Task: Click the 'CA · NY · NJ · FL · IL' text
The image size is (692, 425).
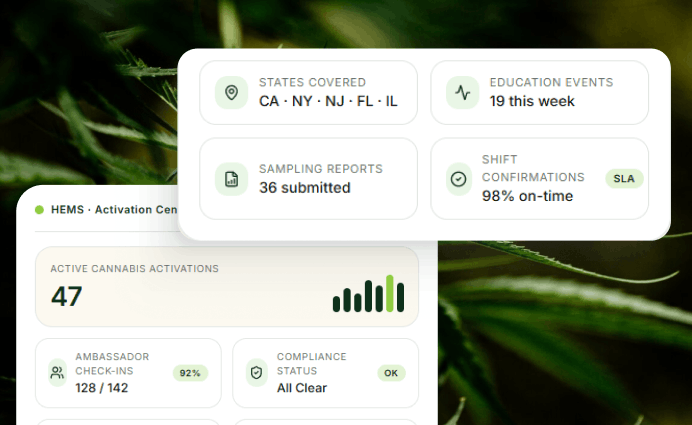Action: (328, 101)
